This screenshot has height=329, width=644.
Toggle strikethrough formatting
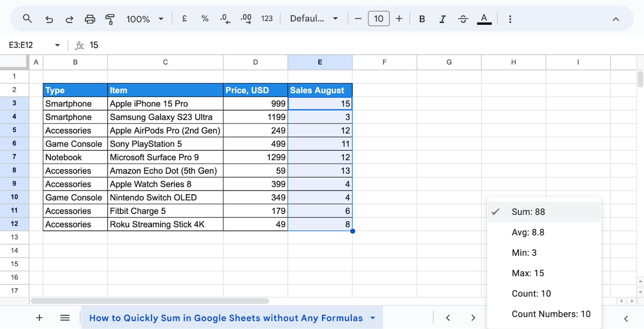[x=463, y=19]
